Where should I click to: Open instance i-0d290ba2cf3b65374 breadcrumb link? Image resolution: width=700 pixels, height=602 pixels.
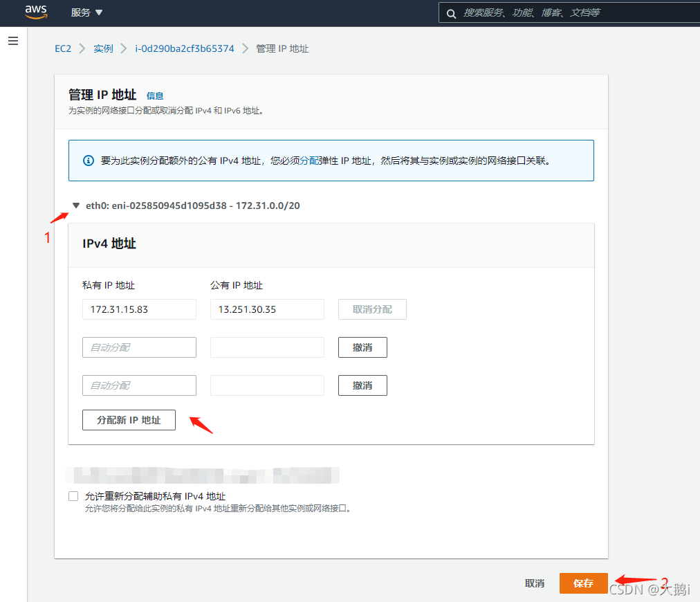(185, 48)
